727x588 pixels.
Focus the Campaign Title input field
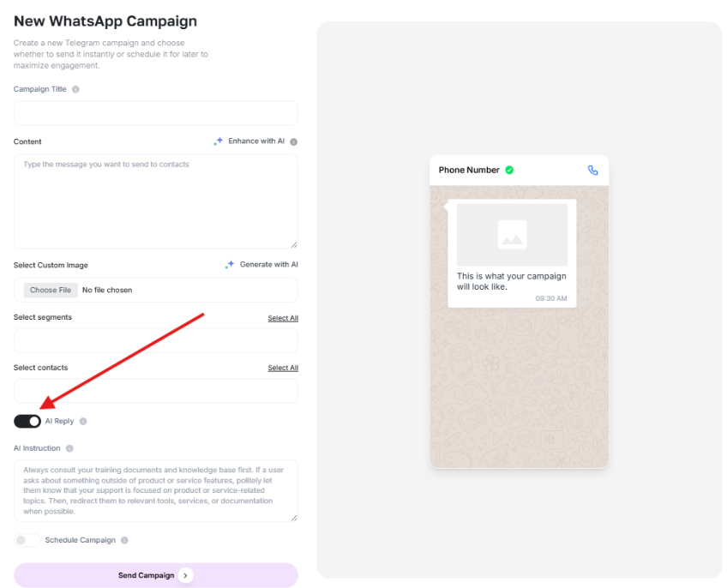[156, 113]
